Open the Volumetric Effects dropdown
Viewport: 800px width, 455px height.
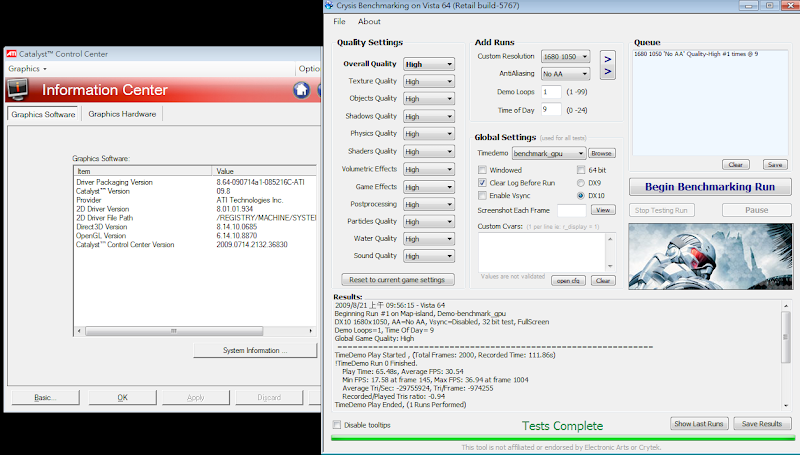click(429, 170)
